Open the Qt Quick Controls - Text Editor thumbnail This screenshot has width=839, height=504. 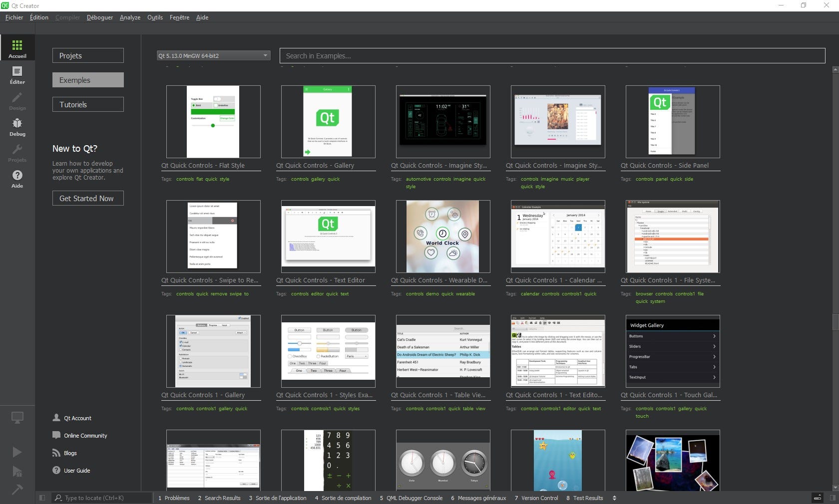click(328, 237)
